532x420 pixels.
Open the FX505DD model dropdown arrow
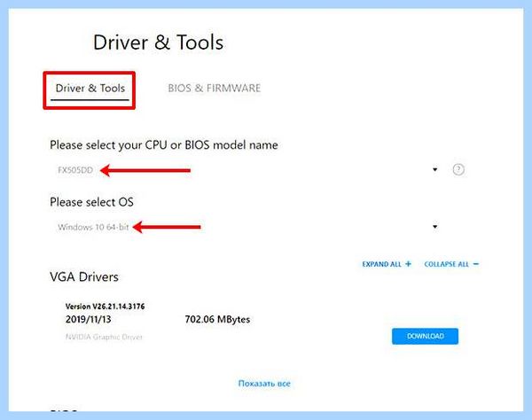(x=435, y=169)
